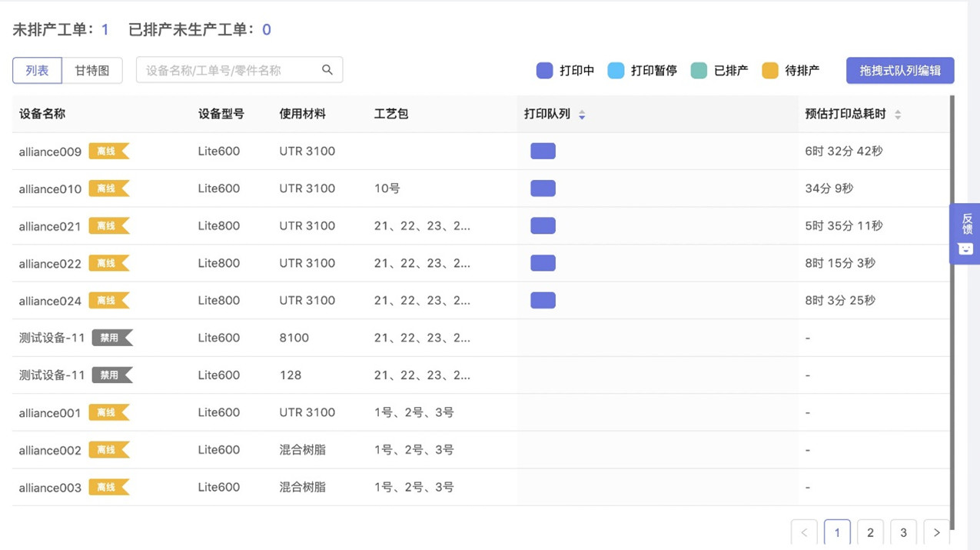980x550 pixels.
Task: Open the 拖拽式队列编辑 editor
Action: [899, 71]
